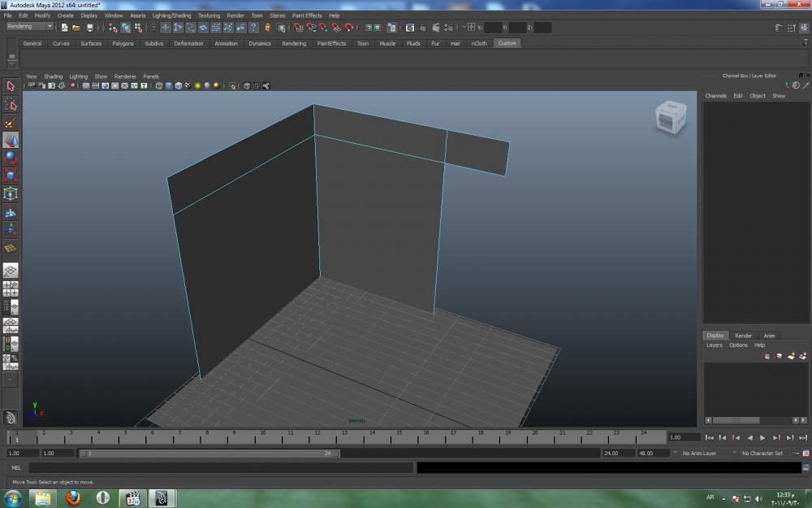Image resolution: width=812 pixels, height=508 pixels.
Task: Choose the Paint Selection tool
Action: pos(11,123)
